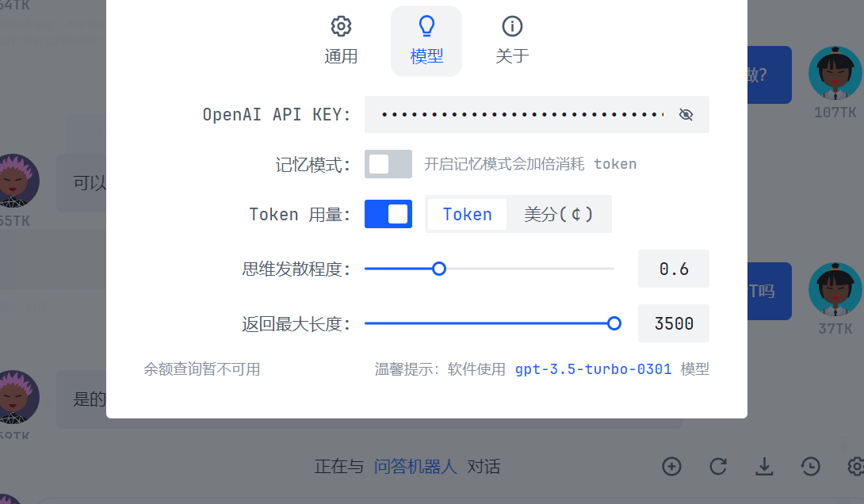Click the refresh conversation icon
Screen dimensions: 864x504
(x=717, y=467)
